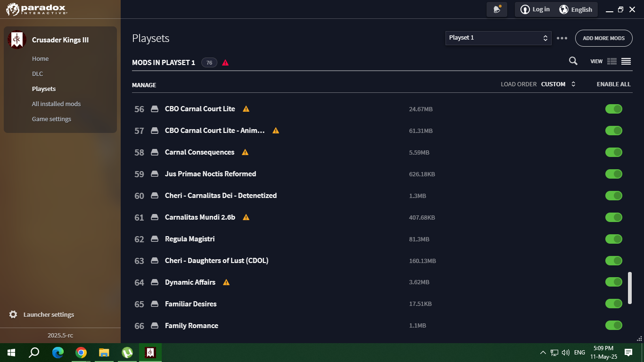Open Windows action center notifications

point(628,352)
